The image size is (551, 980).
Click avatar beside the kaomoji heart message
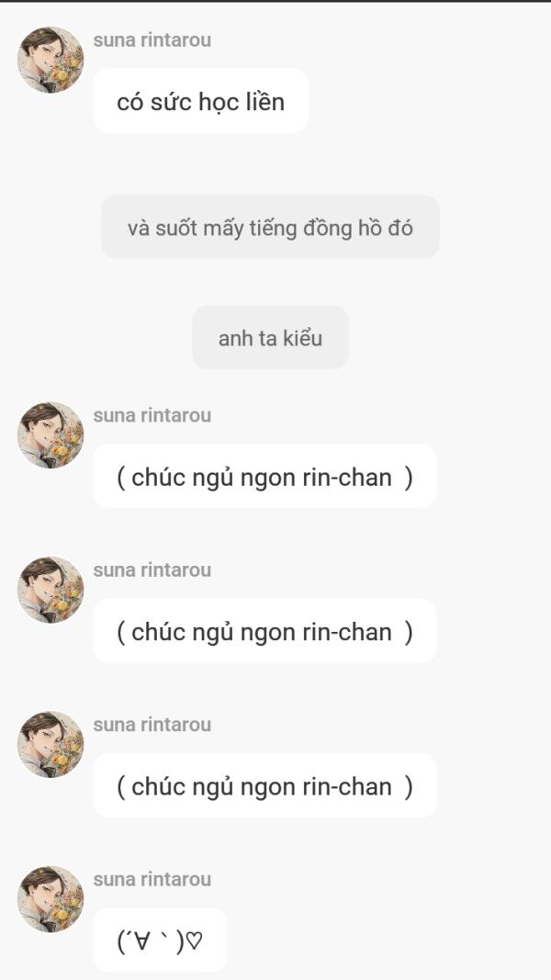click(x=51, y=899)
